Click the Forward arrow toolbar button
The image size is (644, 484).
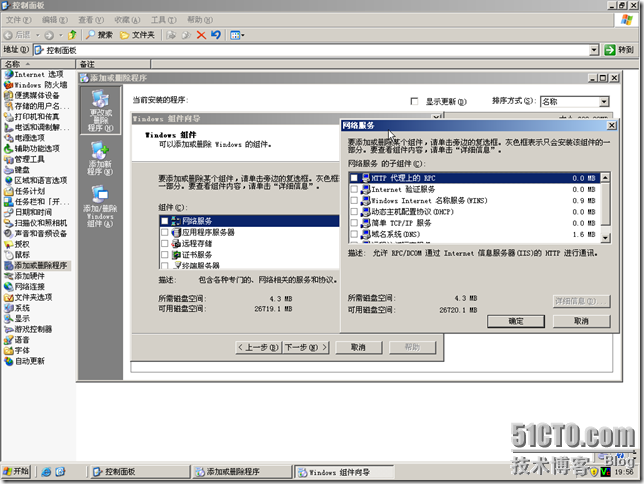tap(49, 35)
